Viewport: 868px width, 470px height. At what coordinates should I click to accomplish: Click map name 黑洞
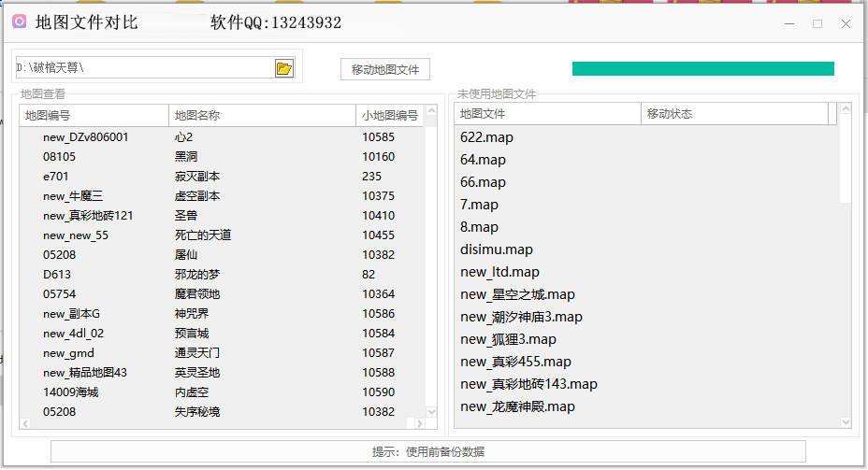(x=186, y=157)
